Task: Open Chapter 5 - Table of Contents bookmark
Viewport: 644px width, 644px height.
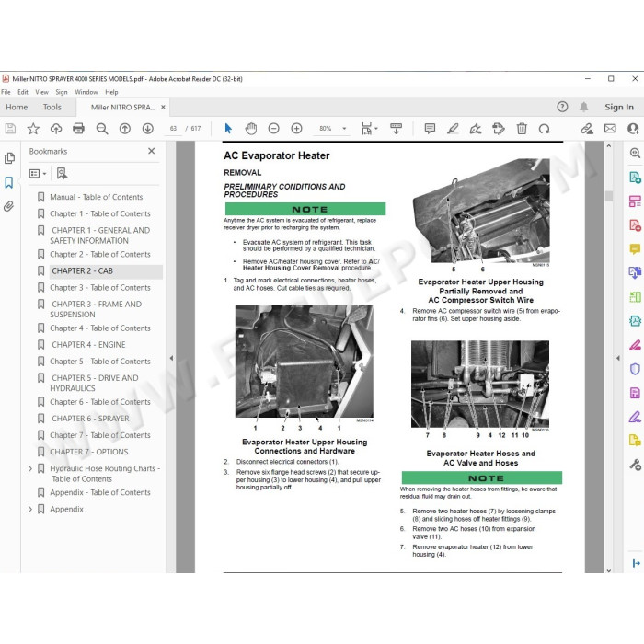Action: (x=99, y=362)
